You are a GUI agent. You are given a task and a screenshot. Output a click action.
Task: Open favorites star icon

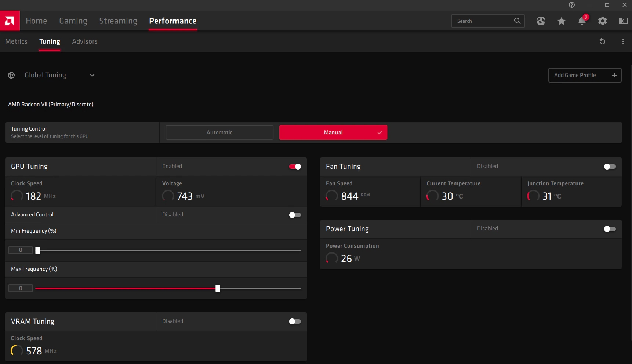(x=561, y=21)
